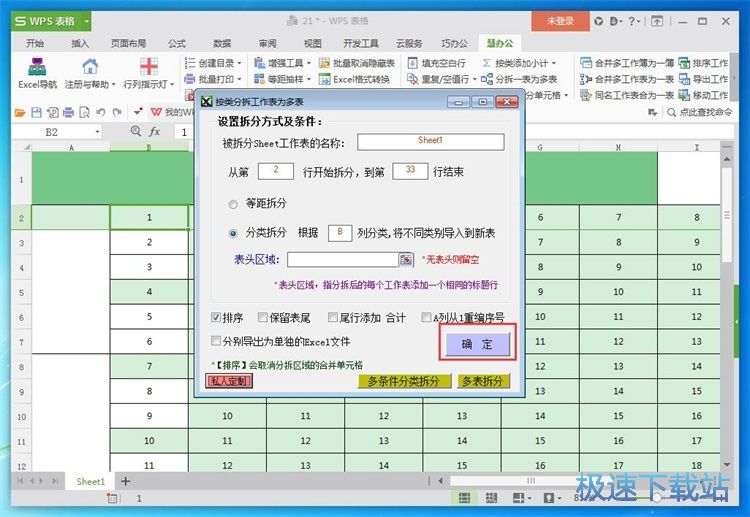Screen dimensions: 750x517
Task: Click the undo arrow icon
Action: [100, 112]
